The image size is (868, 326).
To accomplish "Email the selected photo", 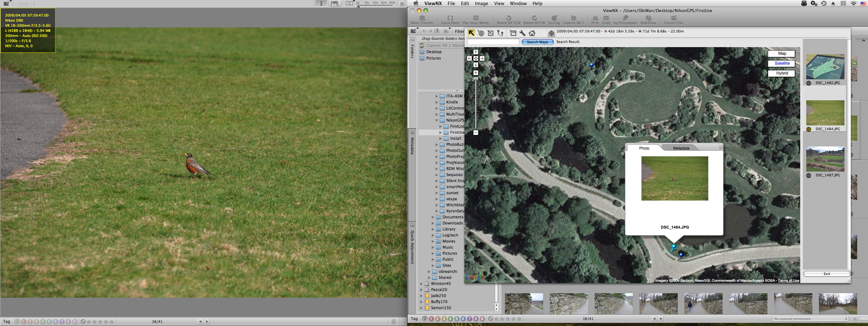I will (606, 20).
